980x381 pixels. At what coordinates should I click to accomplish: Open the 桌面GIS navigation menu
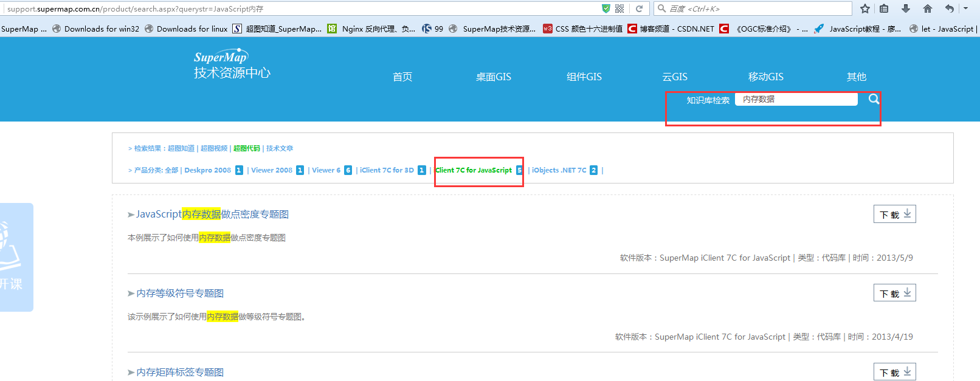[x=493, y=77]
